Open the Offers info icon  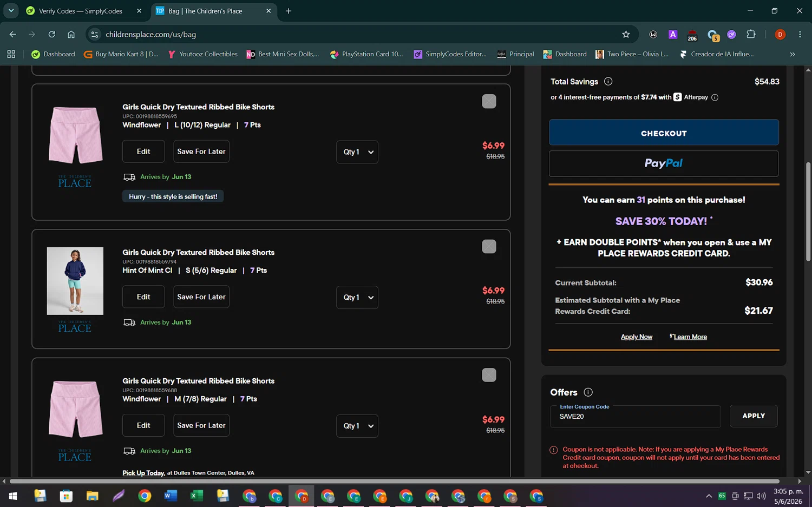click(588, 392)
